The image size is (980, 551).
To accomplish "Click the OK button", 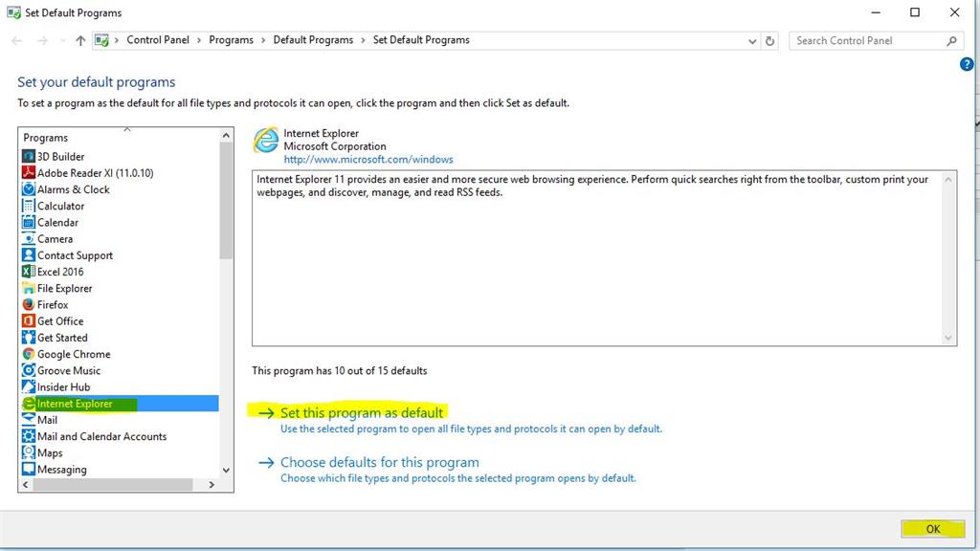I will click(x=933, y=529).
